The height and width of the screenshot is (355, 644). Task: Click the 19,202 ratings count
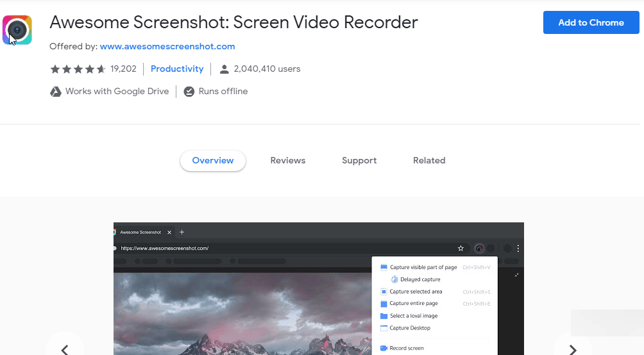[123, 69]
